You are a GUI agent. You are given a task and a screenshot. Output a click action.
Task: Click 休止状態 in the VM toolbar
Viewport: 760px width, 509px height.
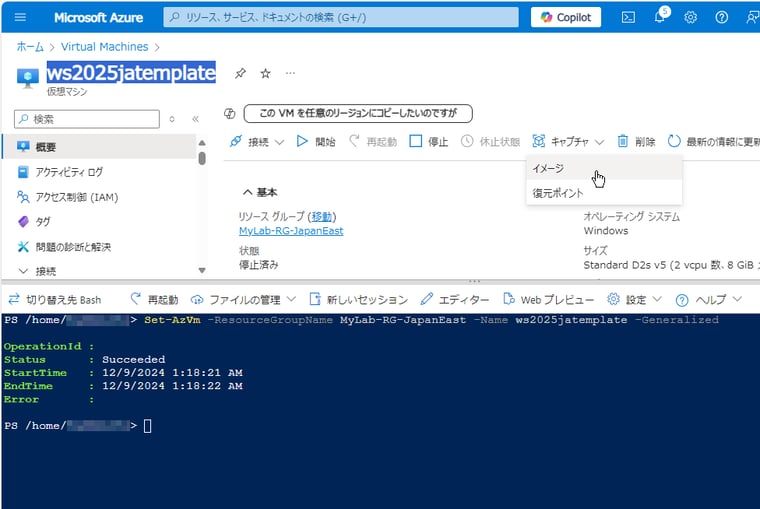tap(491, 142)
